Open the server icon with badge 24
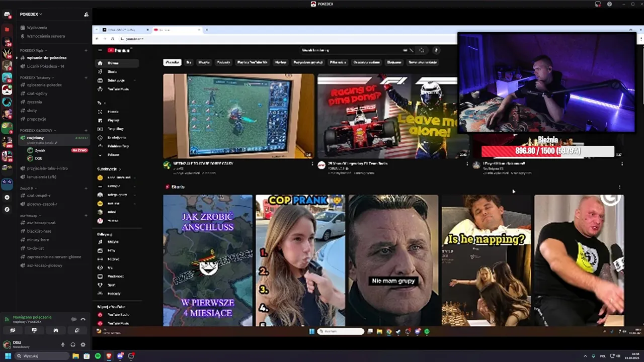The height and width of the screenshot is (362, 644). point(7,41)
